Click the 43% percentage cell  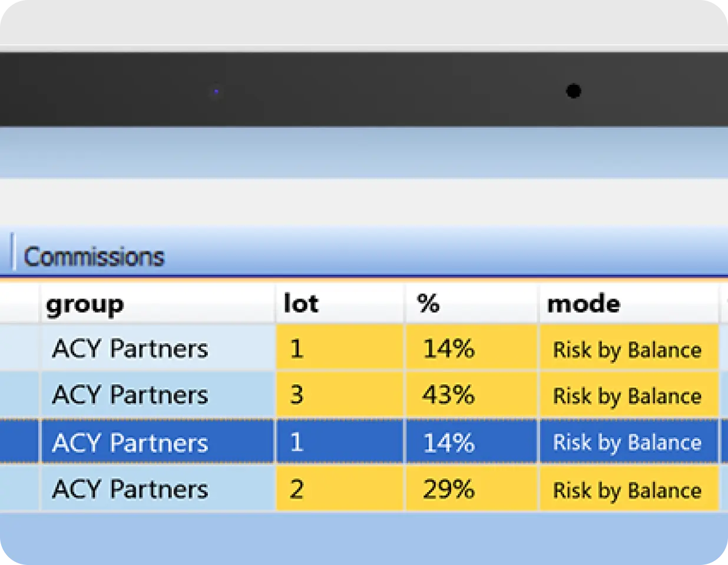pyautogui.click(x=449, y=395)
